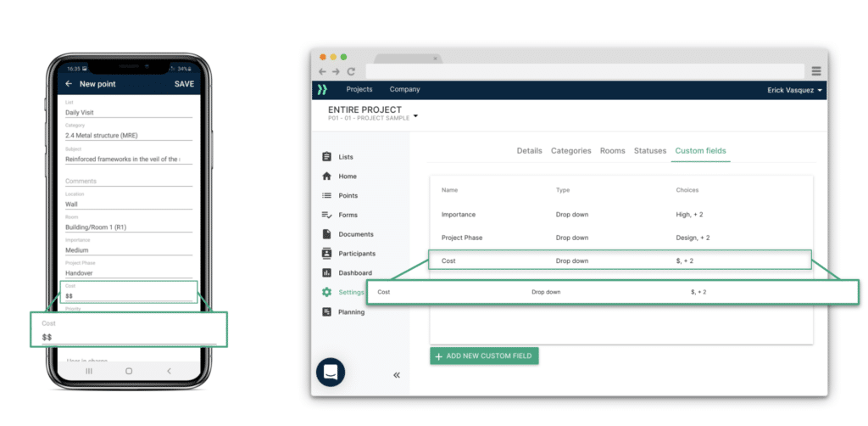The height and width of the screenshot is (426, 868).
Task: Click the Settings gear icon
Action: tap(326, 293)
